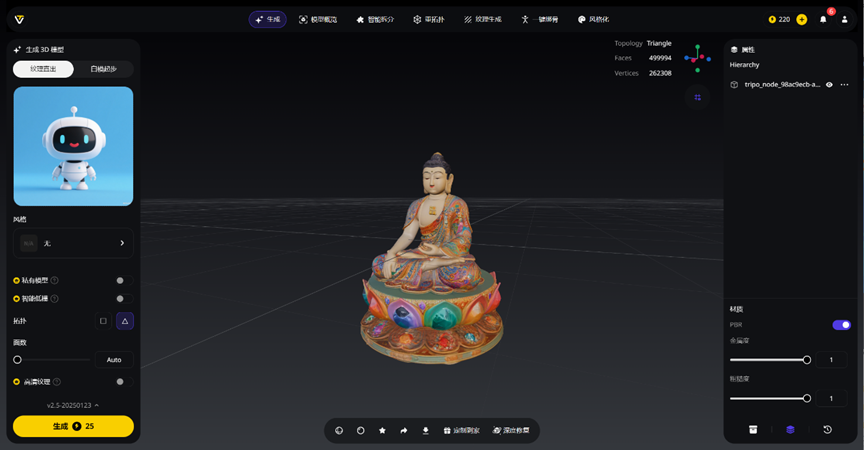The image size is (864, 450).
Task: Click the Buddha statue model in viewport
Action: [431, 259]
